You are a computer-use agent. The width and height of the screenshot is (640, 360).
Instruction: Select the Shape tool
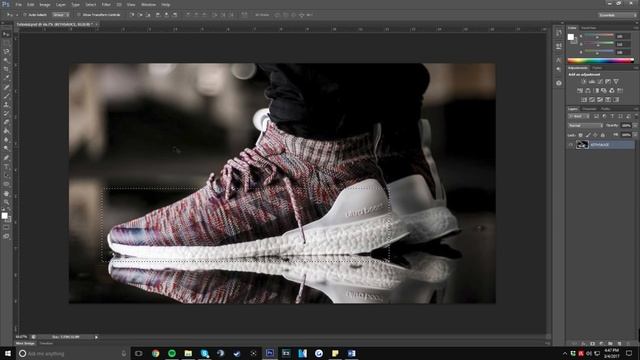pyautogui.click(x=6, y=184)
